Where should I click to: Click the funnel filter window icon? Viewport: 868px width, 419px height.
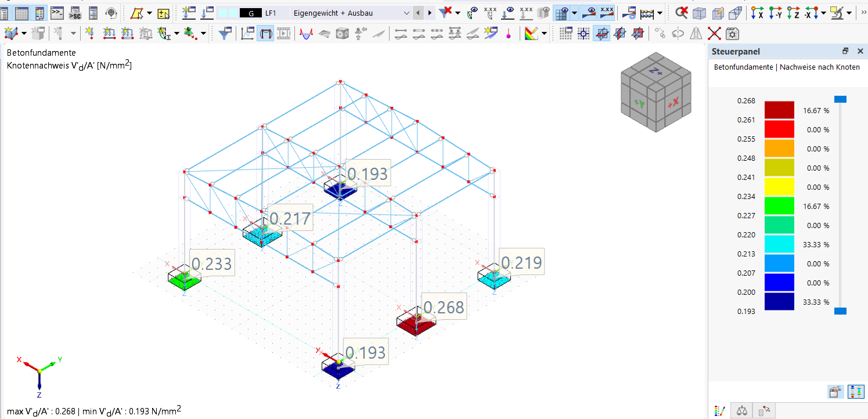tap(225, 34)
